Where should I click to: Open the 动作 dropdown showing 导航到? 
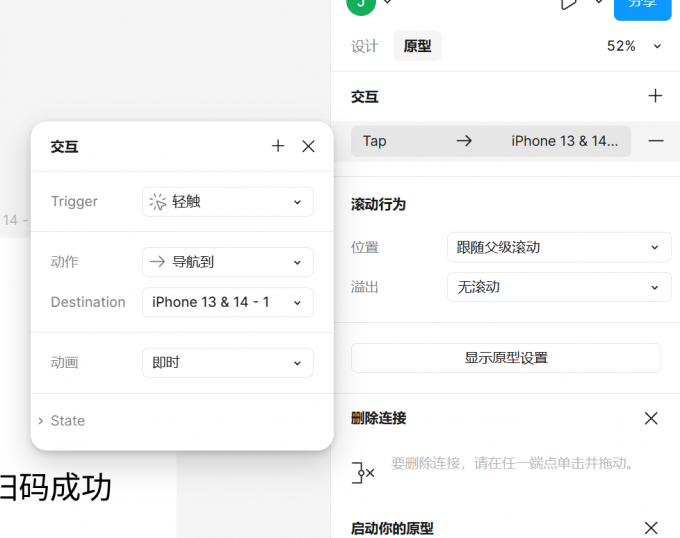pyautogui.click(x=228, y=262)
